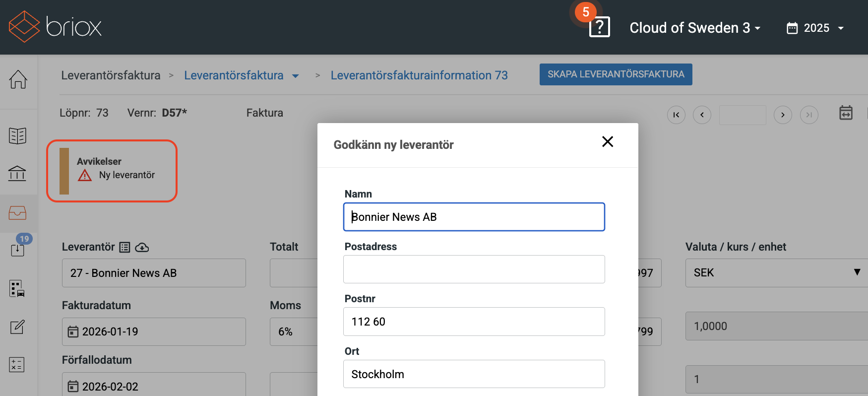Click the help question mark icon
Image resolution: width=868 pixels, height=396 pixels.
tap(599, 27)
